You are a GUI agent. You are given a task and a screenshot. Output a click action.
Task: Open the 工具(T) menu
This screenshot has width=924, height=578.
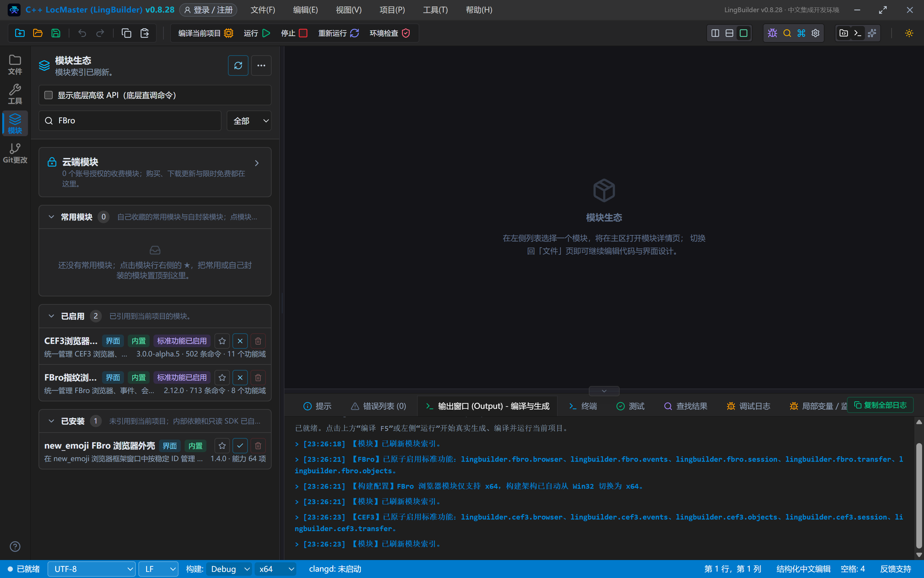tap(435, 10)
